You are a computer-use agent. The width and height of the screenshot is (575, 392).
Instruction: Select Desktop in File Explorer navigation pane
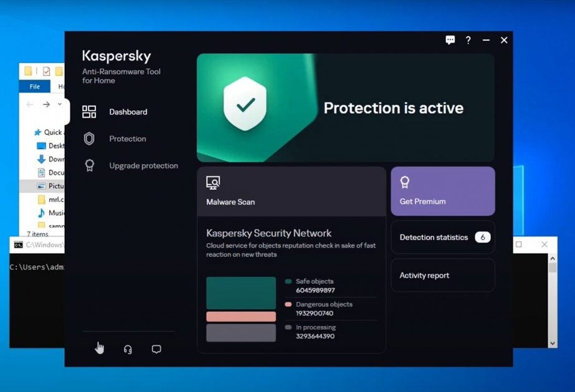(x=51, y=146)
